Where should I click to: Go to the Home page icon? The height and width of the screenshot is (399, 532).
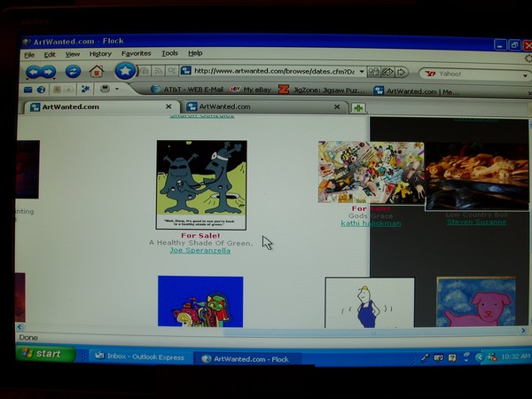(97, 71)
